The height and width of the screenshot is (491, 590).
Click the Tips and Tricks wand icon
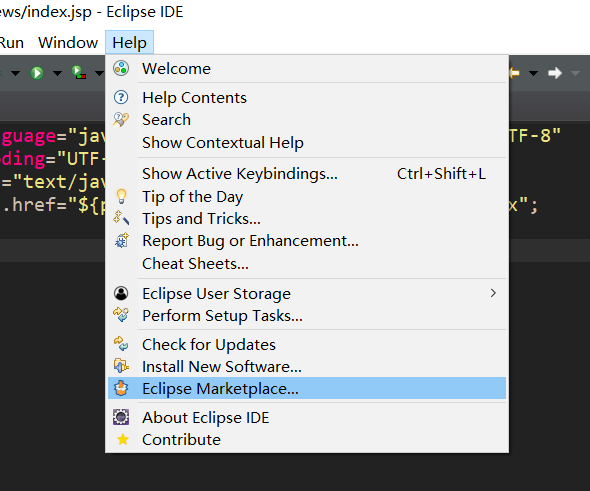click(x=121, y=218)
